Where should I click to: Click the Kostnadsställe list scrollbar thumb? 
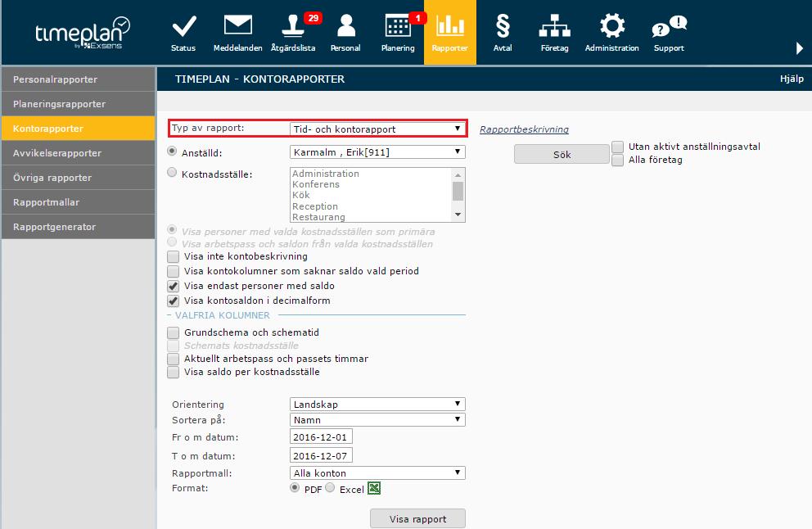pyautogui.click(x=458, y=191)
